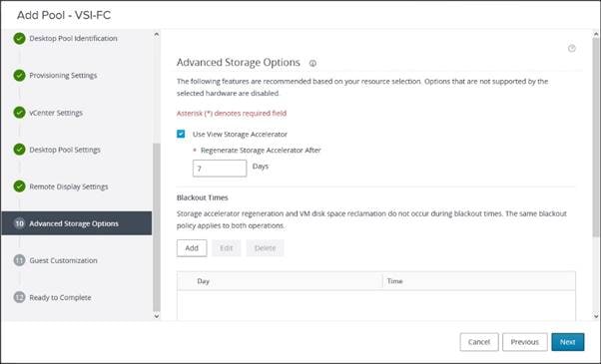Image resolution: width=601 pixels, height=364 pixels.
Task: Focus the Regenerate Storage Accelerator days field
Action: tap(220, 169)
